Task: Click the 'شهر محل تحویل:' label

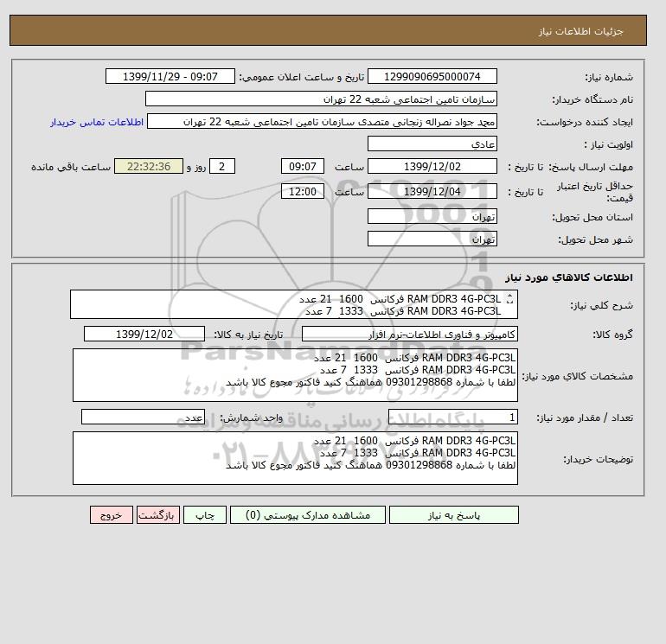Action: pyautogui.click(x=595, y=239)
